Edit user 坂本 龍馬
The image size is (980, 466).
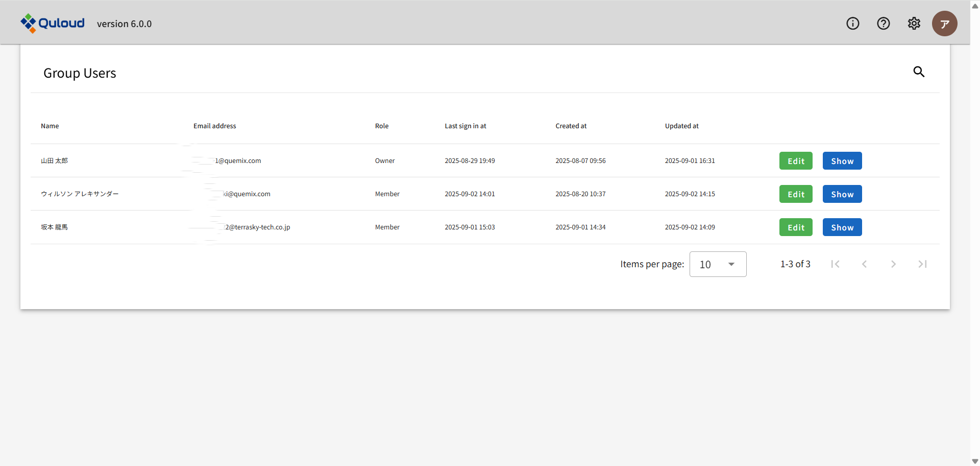(796, 227)
